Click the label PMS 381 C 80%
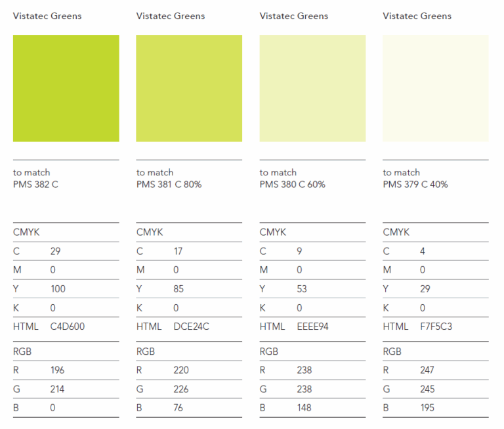 click(169, 185)
